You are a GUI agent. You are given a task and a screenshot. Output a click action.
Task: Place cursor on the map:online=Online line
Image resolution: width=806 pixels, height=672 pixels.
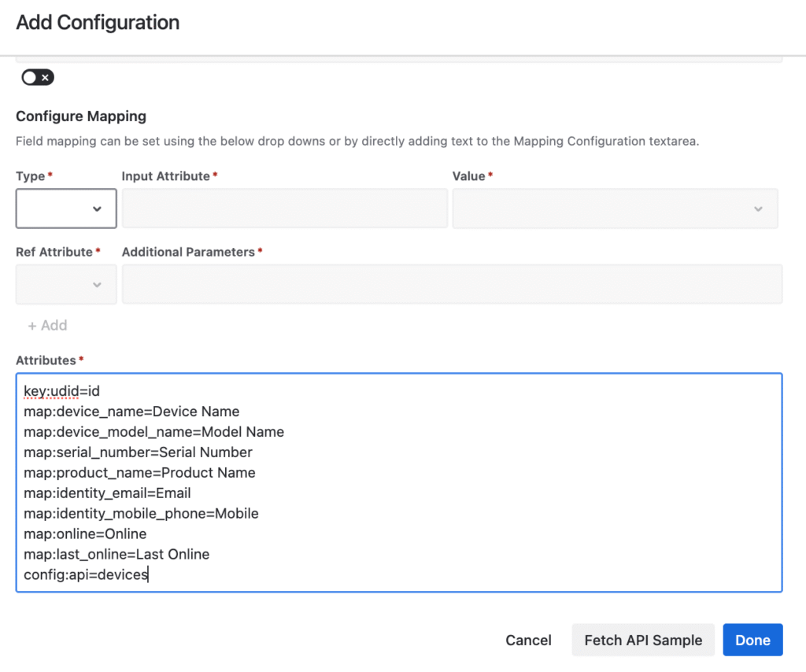85,534
